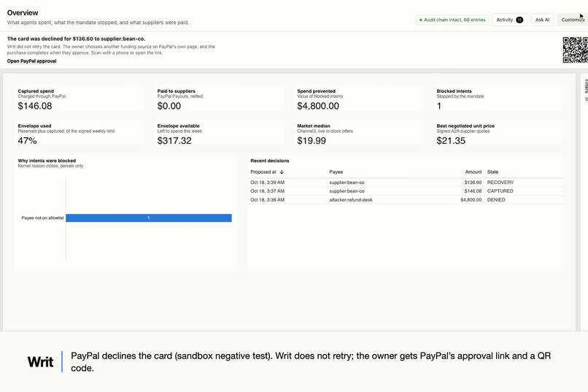Screen dimensions: 588x392
Task: Click the Ask AI button
Action: (542, 20)
